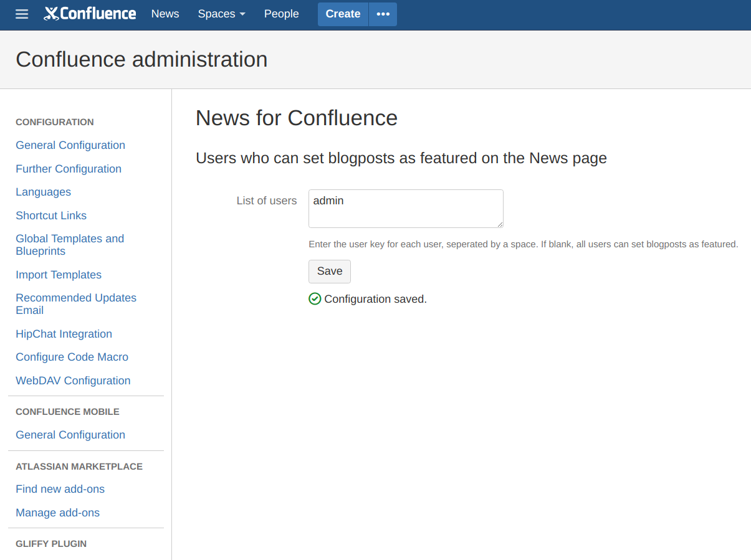Open Global Templates and Blueprints
This screenshot has height=560, width=751.
(70, 245)
